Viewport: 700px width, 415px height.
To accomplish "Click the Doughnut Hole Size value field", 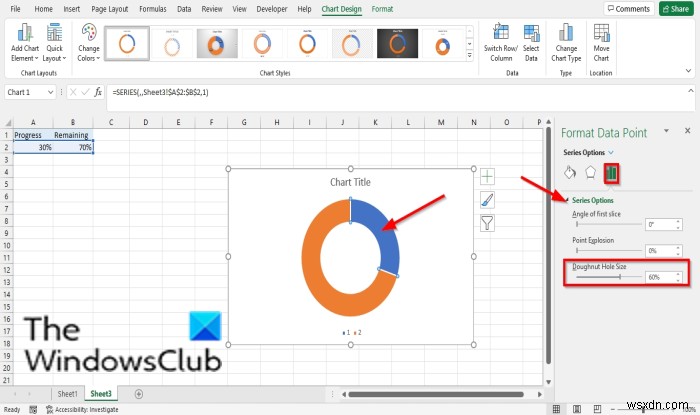I will [660, 277].
